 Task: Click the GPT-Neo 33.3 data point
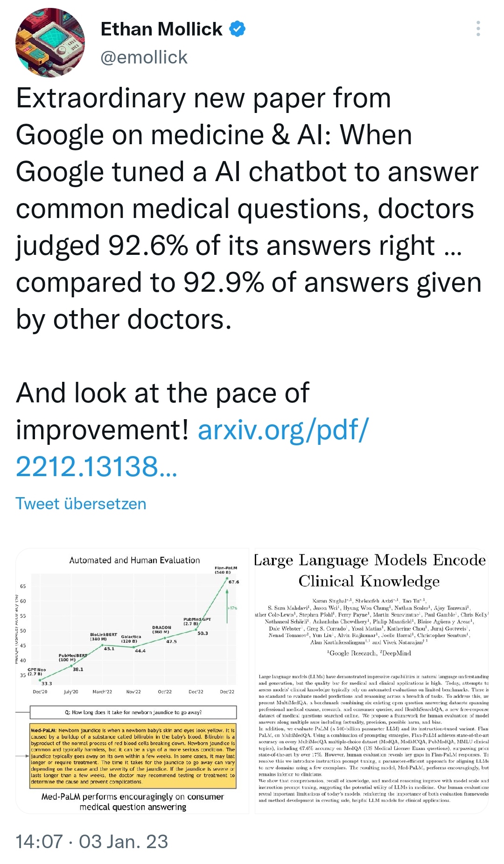pyautogui.click(x=40, y=680)
